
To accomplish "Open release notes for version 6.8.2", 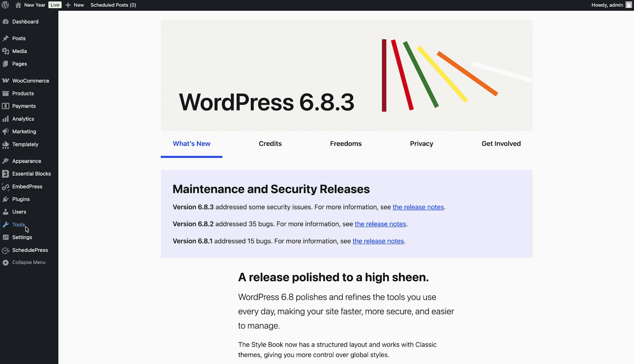I will [x=380, y=224].
